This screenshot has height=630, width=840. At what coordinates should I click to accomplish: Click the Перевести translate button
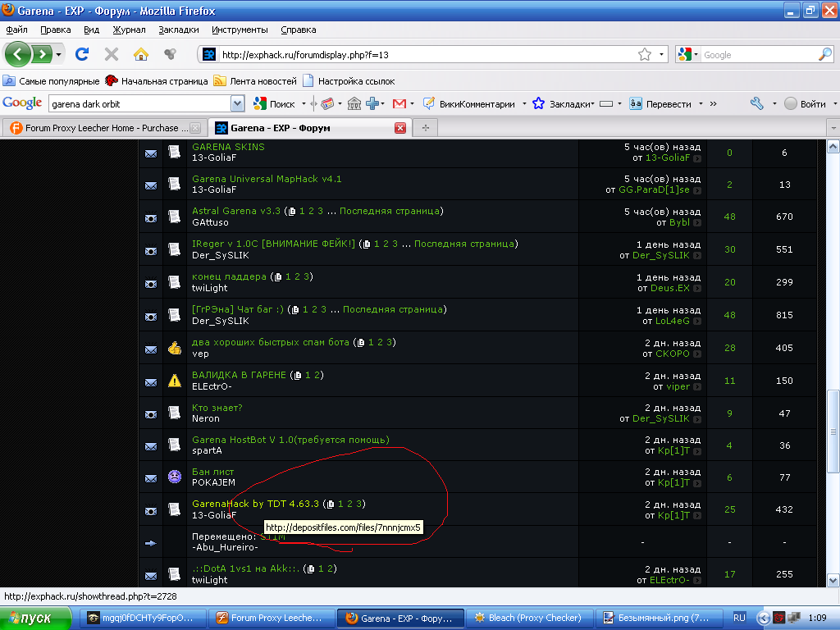pyautogui.click(x=660, y=104)
